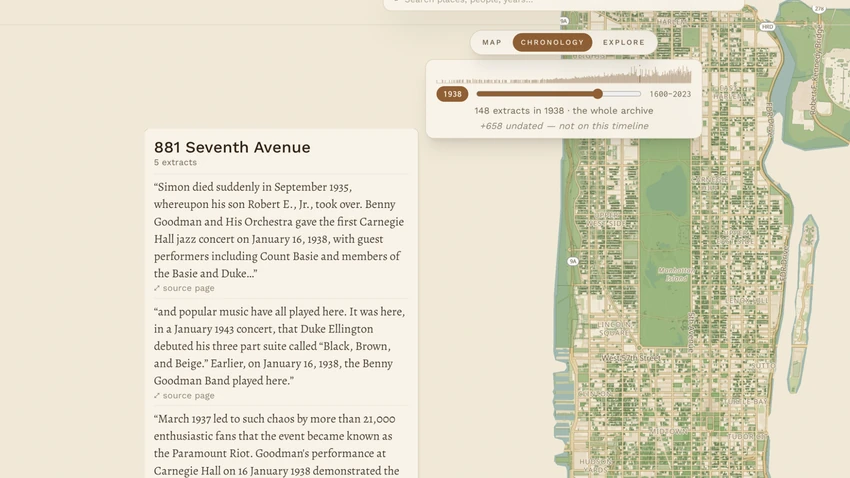Open source page link under Simon extract
The width and height of the screenshot is (850, 478).
click(184, 288)
